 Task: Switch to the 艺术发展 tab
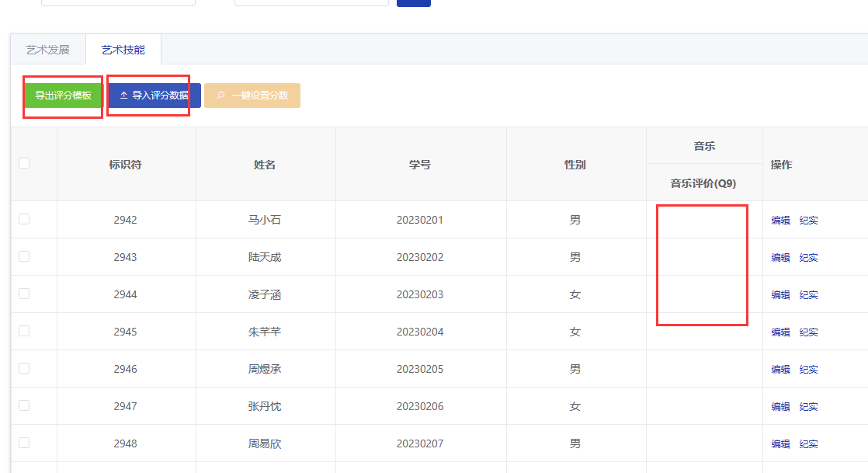[x=47, y=50]
